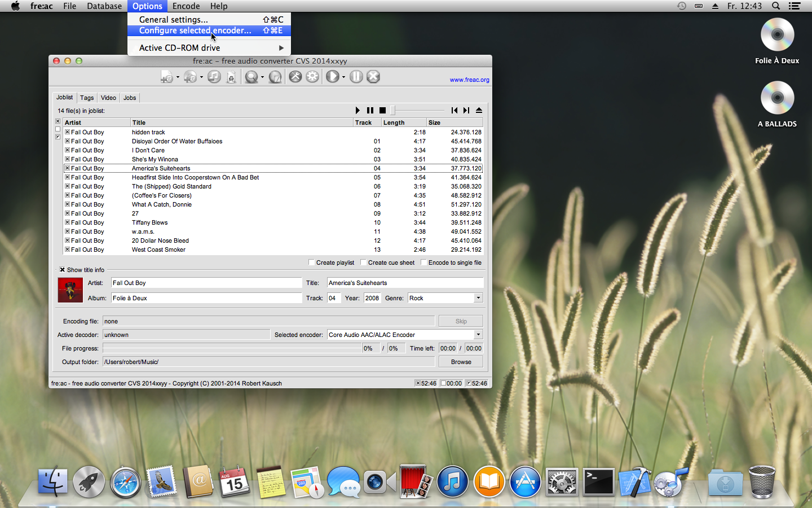Screen dimensions: 812x508
Task: Pause encoding with the toolbar pause icon
Action: click(x=356, y=77)
